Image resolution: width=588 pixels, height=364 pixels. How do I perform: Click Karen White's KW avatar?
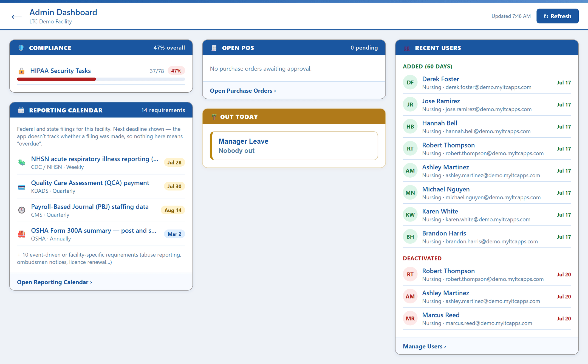[x=410, y=215]
